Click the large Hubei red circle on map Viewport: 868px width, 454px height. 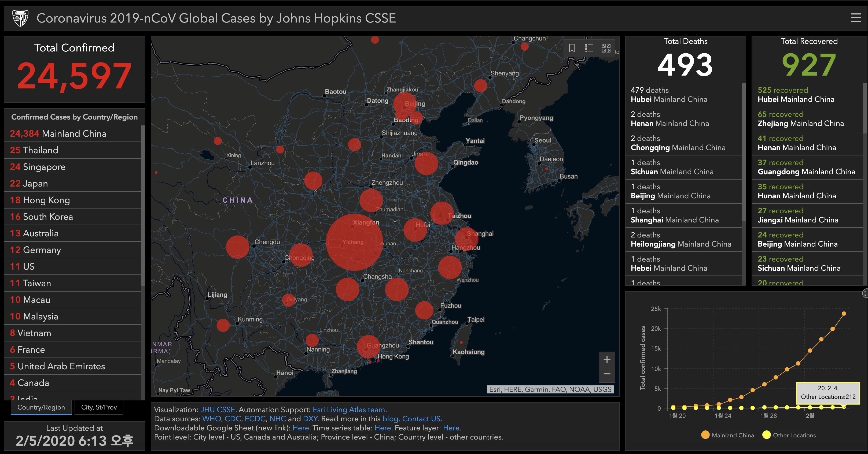click(x=354, y=242)
